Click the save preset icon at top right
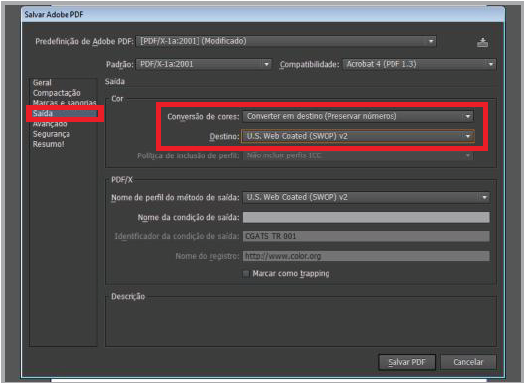 click(x=482, y=42)
